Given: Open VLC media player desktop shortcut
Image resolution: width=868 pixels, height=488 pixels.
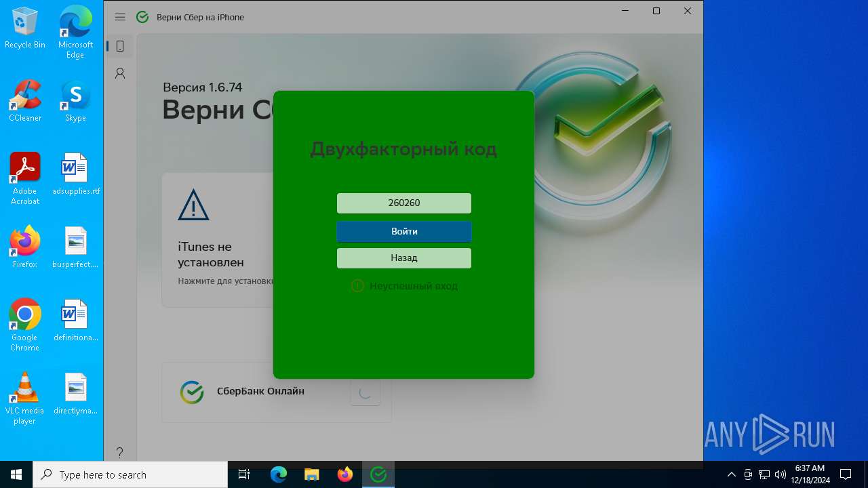Looking at the screenshot, I should tap(25, 399).
